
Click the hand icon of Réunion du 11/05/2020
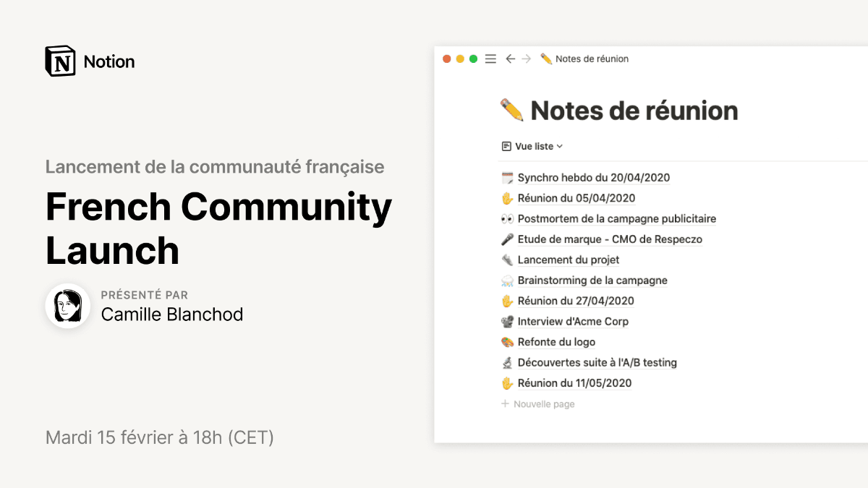(x=507, y=383)
